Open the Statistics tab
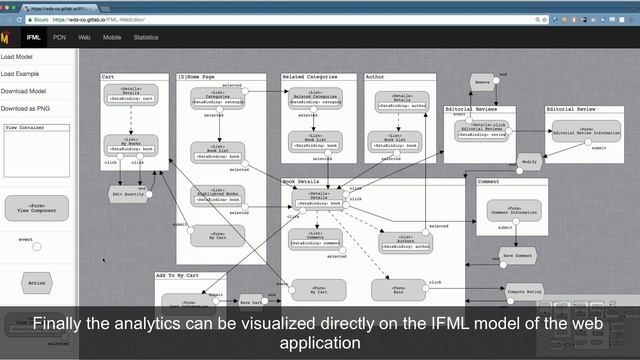This screenshot has width=640, height=360. (146, 37)
